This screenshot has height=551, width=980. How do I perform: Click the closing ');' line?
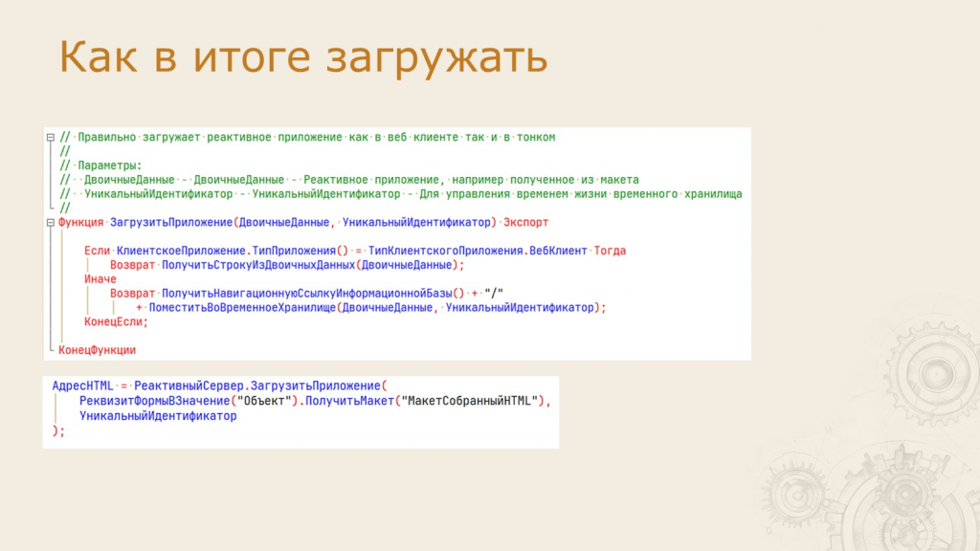coord(58,431)
